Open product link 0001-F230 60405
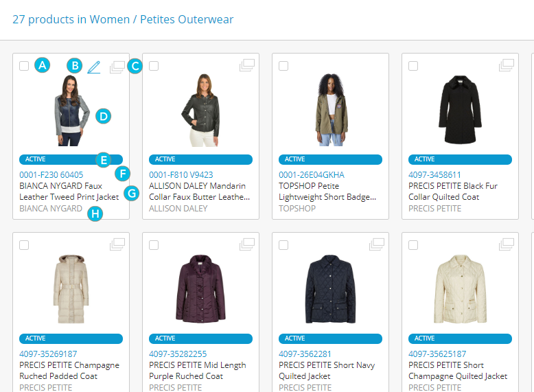The height and width of the screenshot is (392, 534). [x=51, y=175]
